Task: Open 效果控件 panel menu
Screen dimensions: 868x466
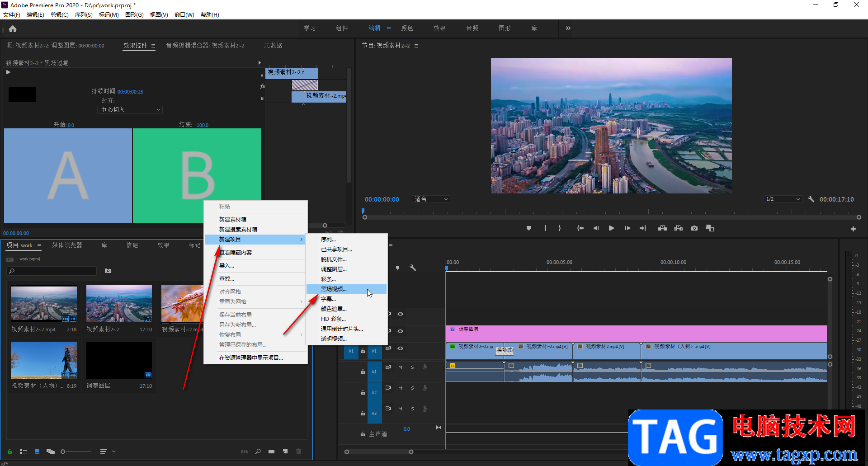Action: [x=153, y=46]
